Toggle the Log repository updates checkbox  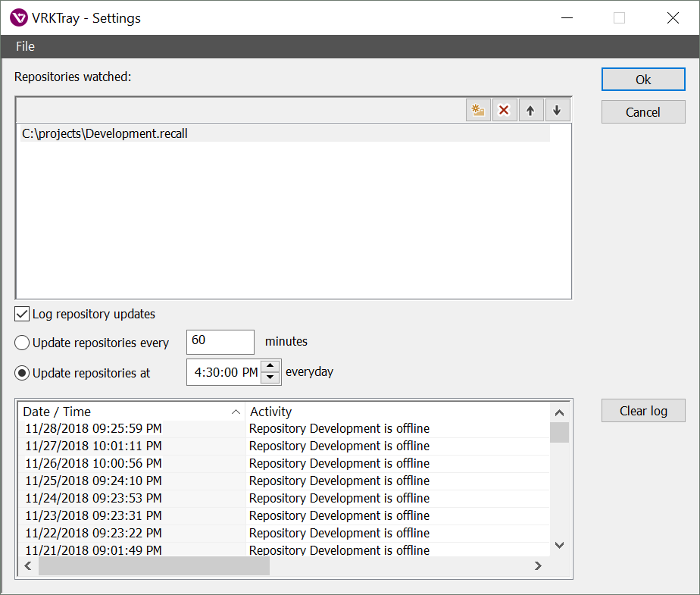(22, 314)
